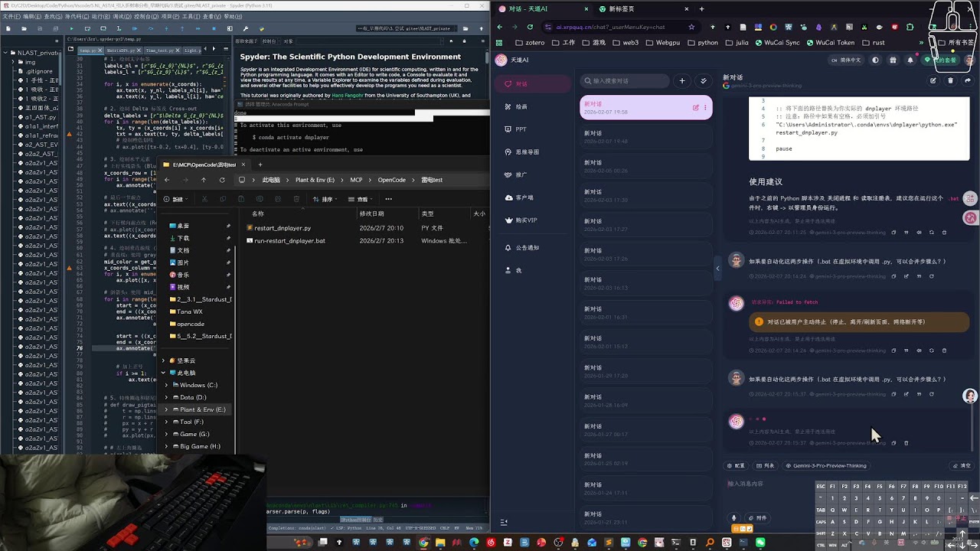Open the 简体中文 language dropdown
The height and width of the screenshot is (551, 980).
pyautogui.click(x=847, y=60)
